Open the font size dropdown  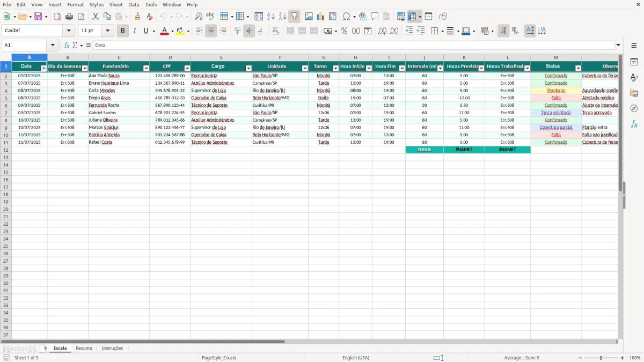pyautogui.click(x=107, y=31)
